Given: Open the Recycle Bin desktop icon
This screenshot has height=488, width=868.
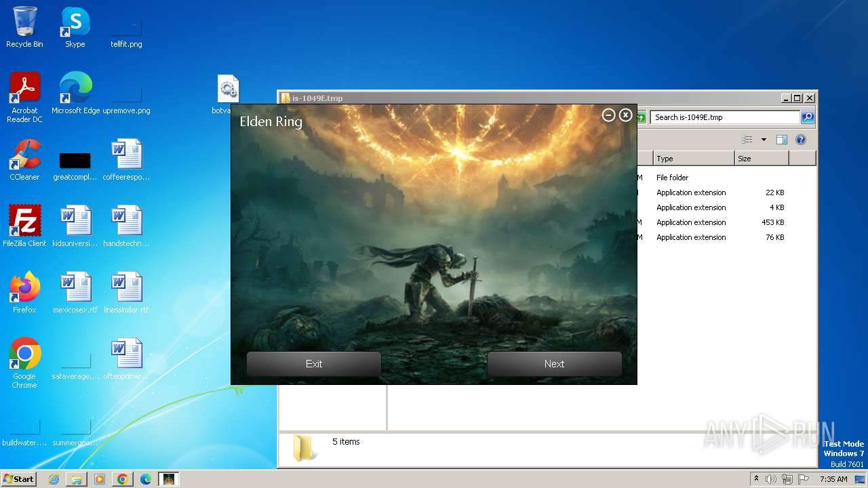Looking at the screenshot, I should click(x=24, y=27).
